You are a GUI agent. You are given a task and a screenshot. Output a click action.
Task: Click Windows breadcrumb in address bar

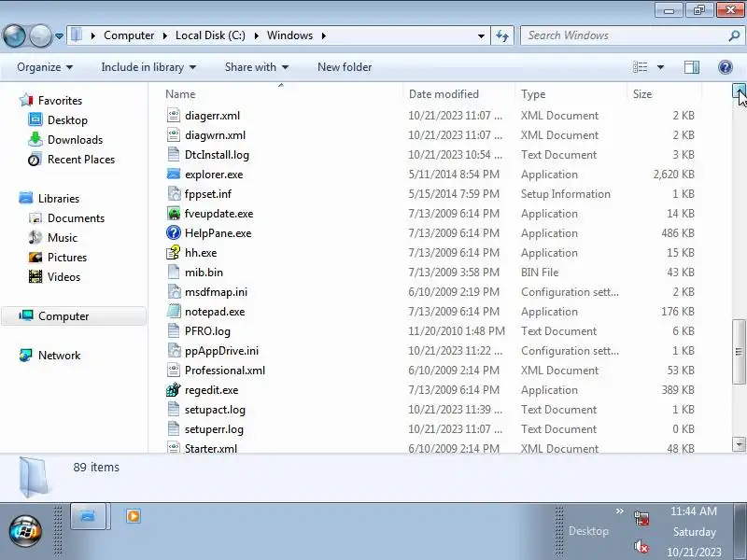tap(289, 35)
